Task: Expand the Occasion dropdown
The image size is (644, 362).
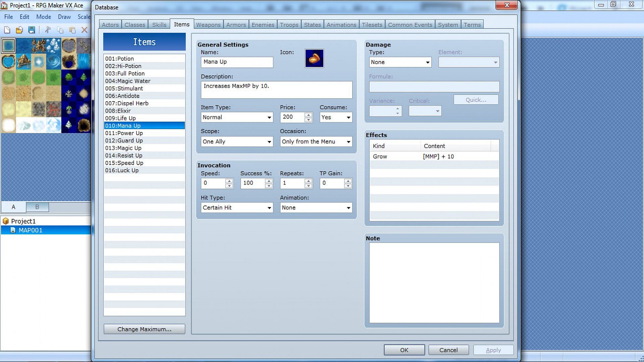Action: [316, 141]
